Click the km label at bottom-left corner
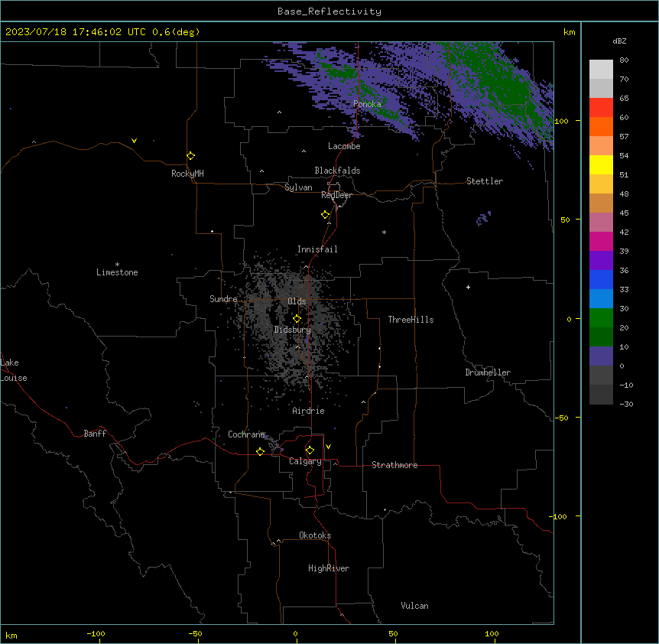 [11, 635]
